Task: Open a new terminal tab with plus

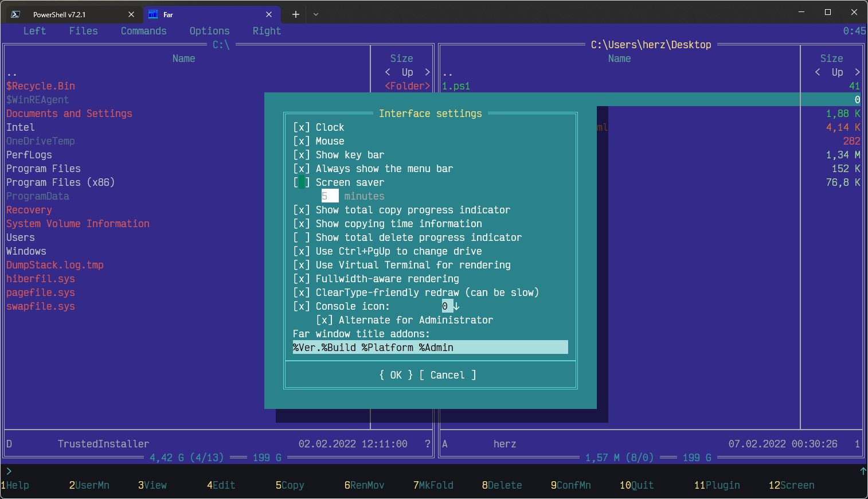Action: (x=296, y=14)
